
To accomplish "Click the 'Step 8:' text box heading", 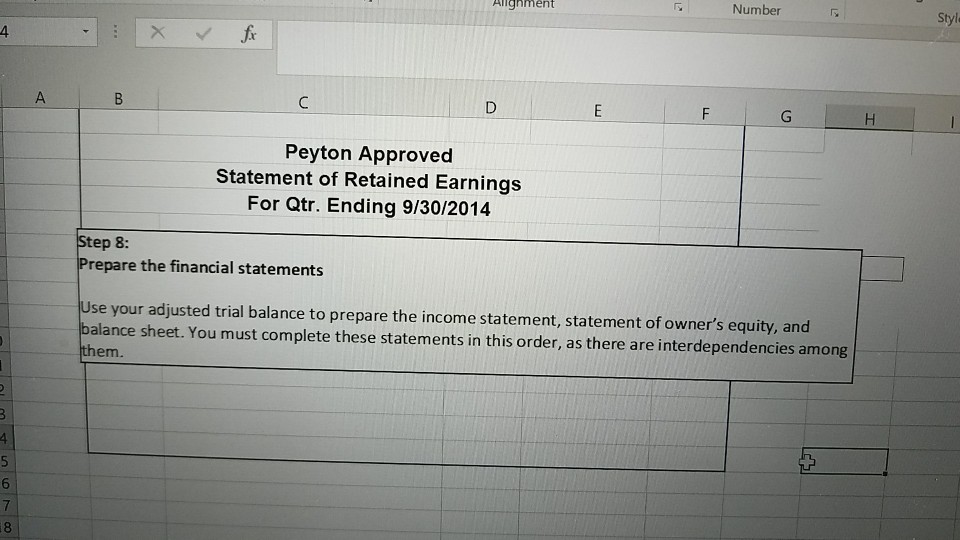I will (x=103, y=242).
